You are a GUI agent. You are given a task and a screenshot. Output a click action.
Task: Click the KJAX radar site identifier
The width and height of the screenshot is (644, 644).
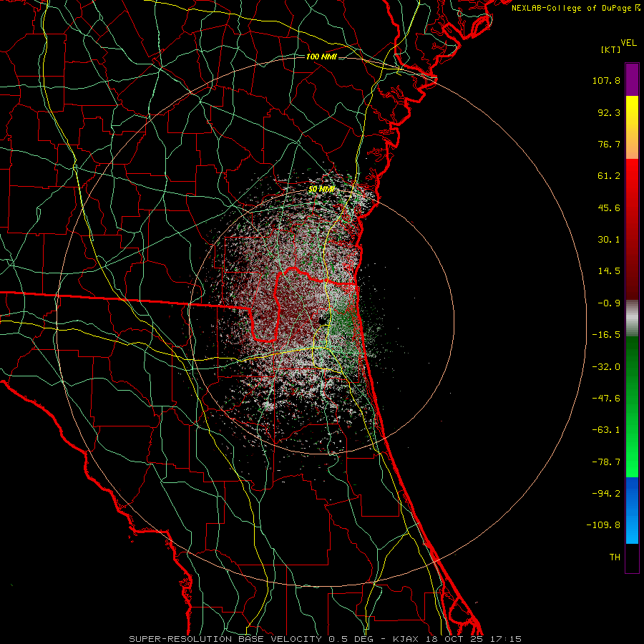pyautogui.click(x=405, y=639)
